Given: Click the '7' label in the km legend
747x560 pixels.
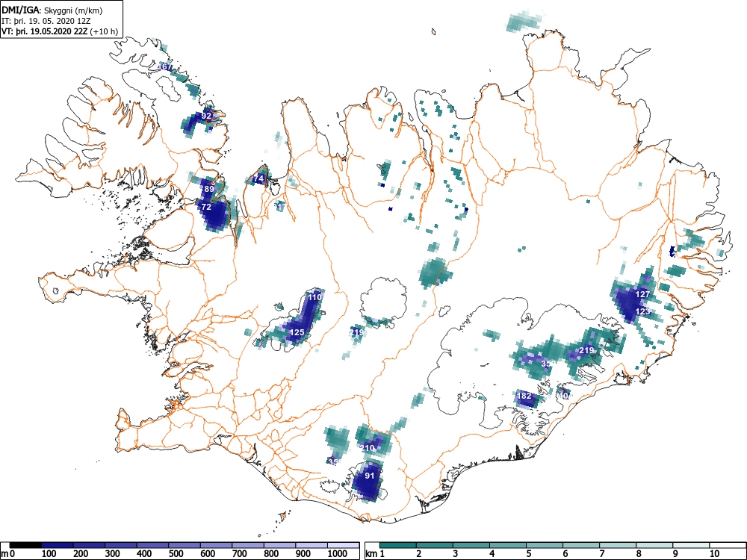Looking at the screenshot, I should [x=602, y=553].
